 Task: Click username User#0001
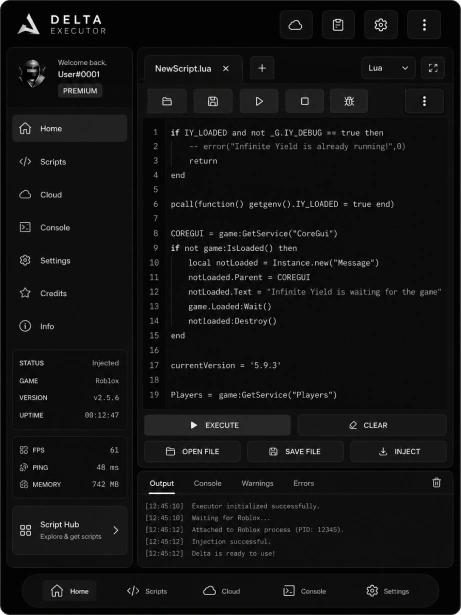click(x=79, y=75)
